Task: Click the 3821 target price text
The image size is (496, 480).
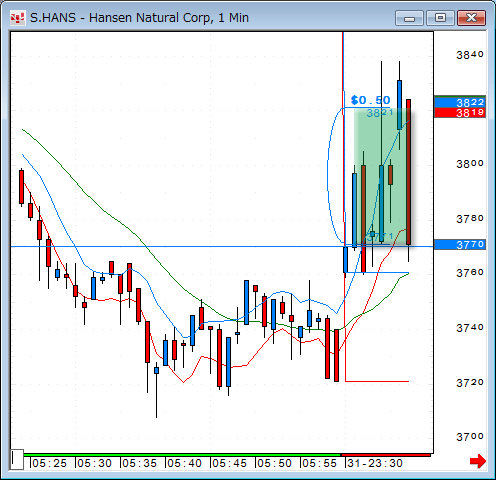Action: coord(380,113)
